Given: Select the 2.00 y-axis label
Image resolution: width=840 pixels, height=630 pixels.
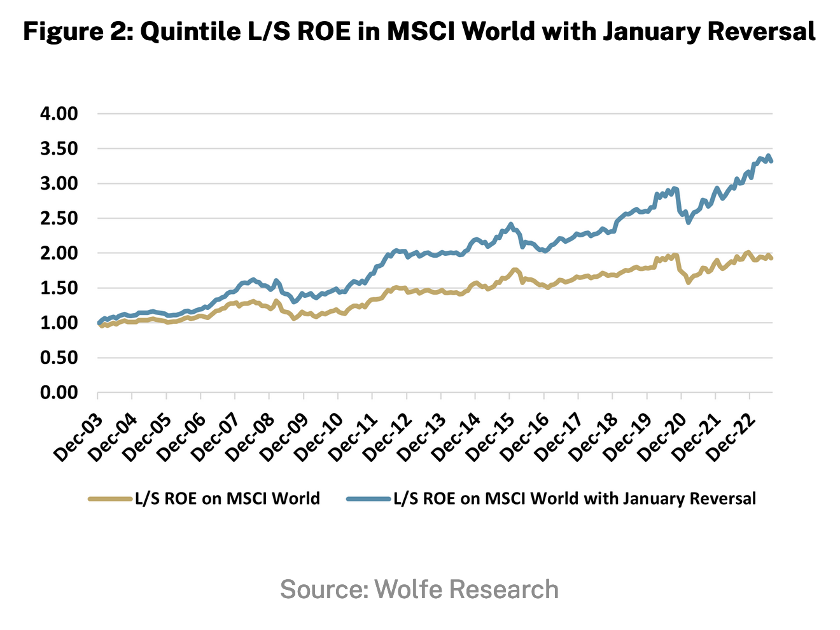Looking at the screenshot, I should [59, 253].
